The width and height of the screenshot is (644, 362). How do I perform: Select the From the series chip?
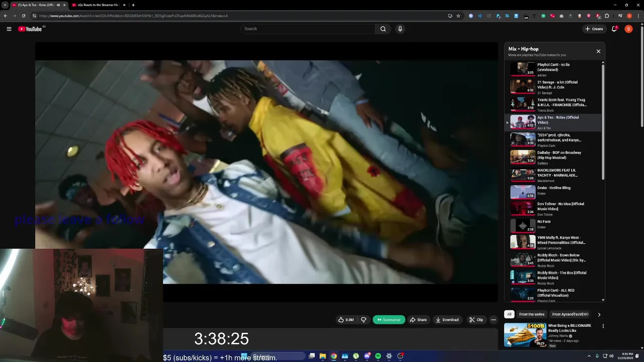(x=532, y=314)
